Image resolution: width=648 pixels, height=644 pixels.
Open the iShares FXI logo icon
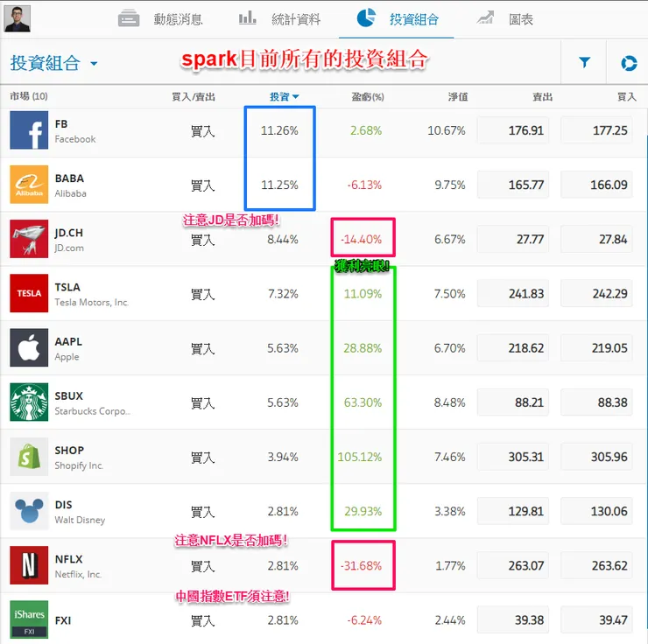(29, 619)
